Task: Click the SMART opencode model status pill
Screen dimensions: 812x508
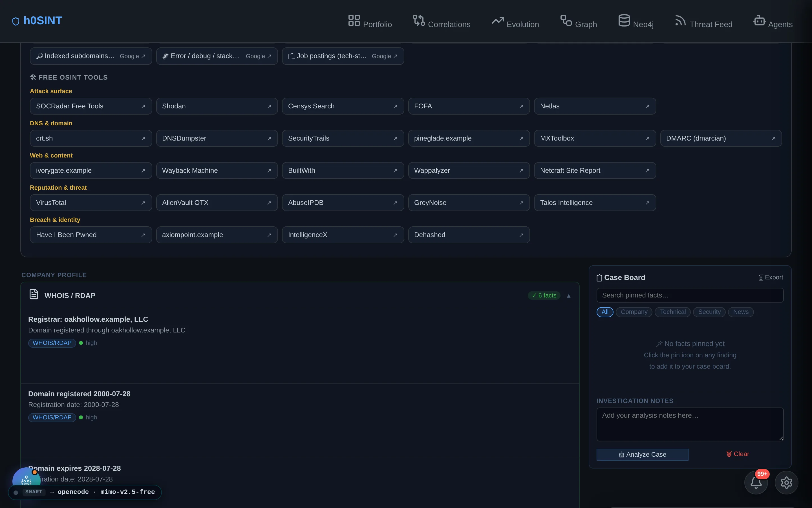Action: (85, 492)
